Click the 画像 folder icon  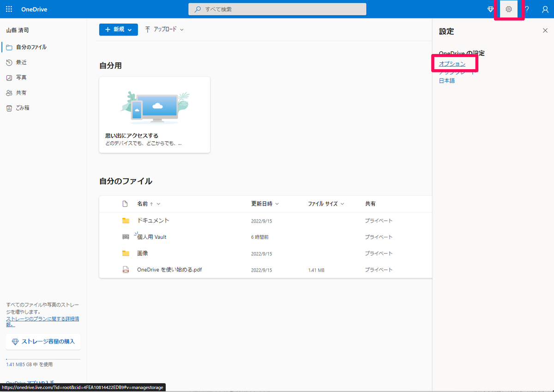tap(126, 253)
